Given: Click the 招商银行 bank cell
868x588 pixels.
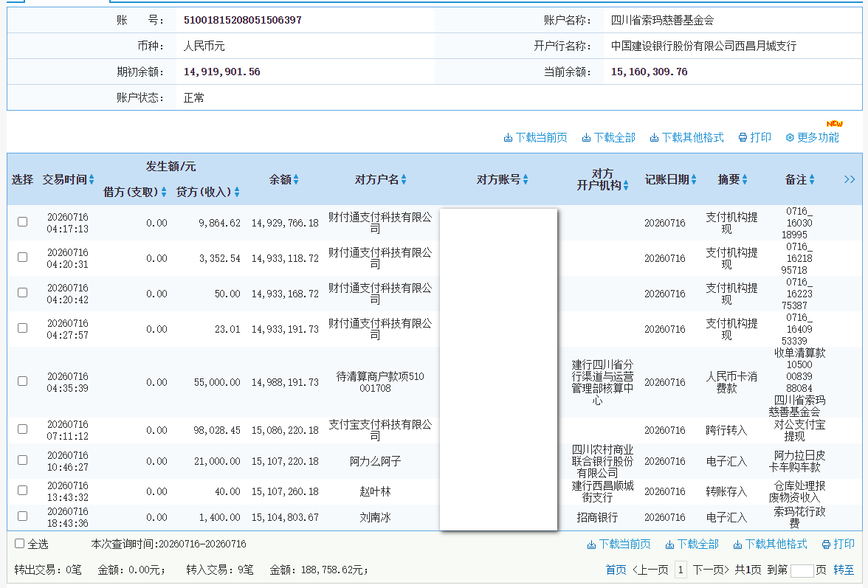Looking at the screenshot, I should point(597,517).
